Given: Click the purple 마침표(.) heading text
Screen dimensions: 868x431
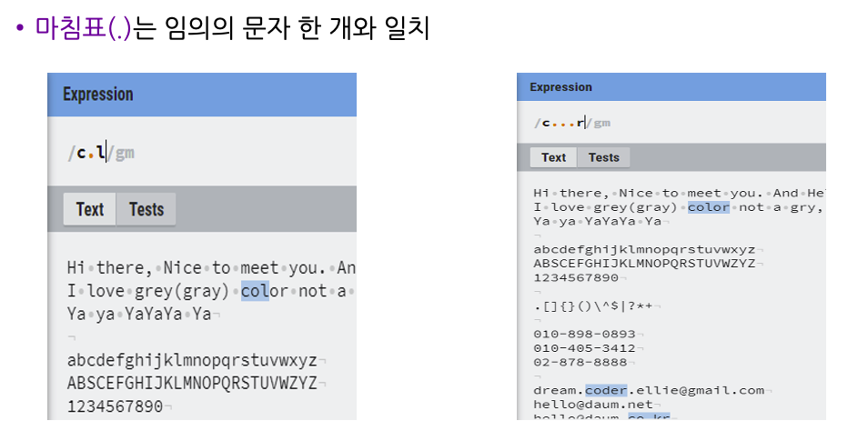Looking at the screenshot, I should 84,29.
